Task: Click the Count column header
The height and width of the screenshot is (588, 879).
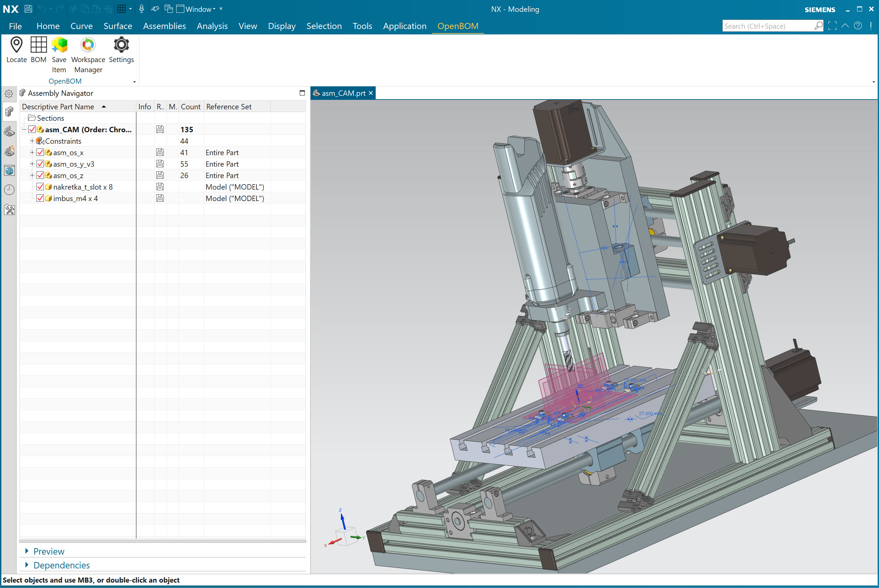Action: click(x=191, y=107)
